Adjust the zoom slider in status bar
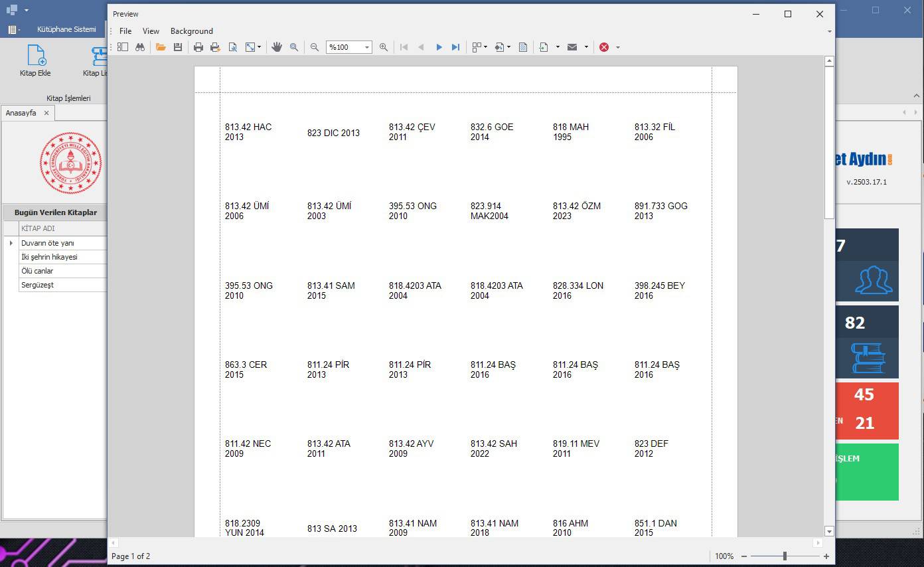The width and height of the screenshot is (924, 567). click(785, 556)
